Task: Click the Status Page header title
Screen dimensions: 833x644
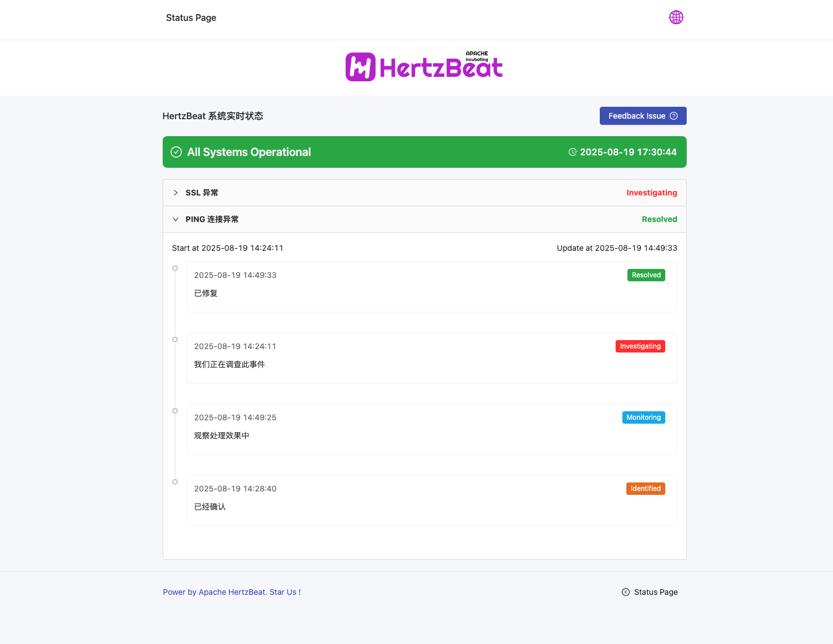Action: 191,18
